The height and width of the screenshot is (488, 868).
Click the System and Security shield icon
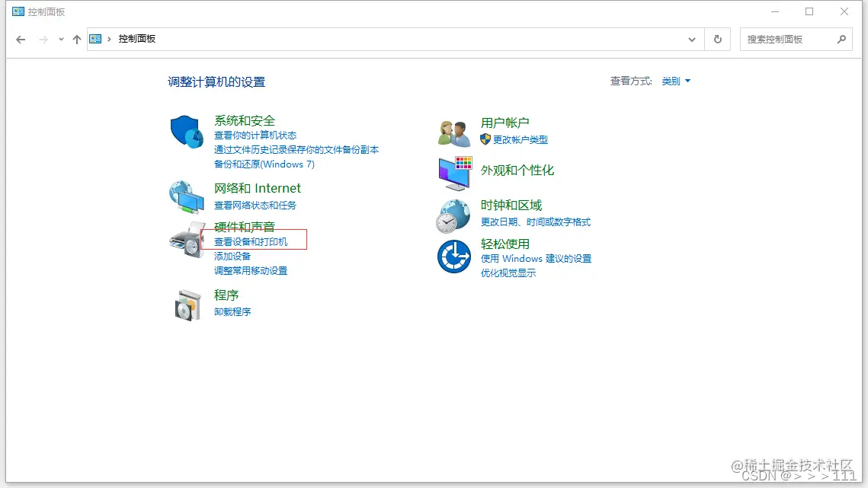(187, 132)
